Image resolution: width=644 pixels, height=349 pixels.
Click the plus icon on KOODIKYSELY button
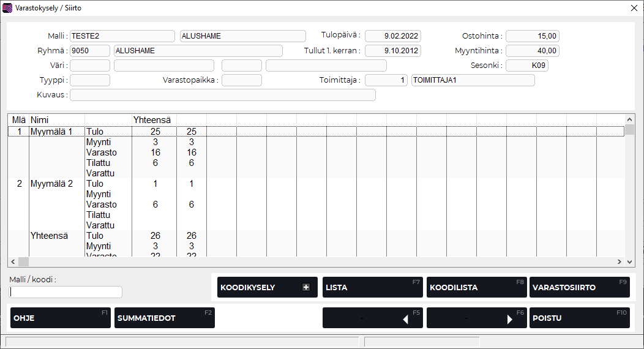306,288
